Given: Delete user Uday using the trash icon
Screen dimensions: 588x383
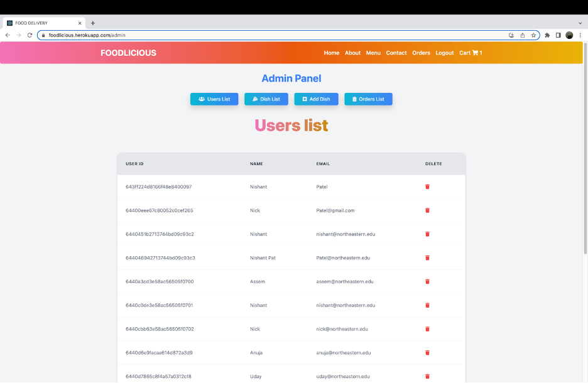Looking at the screenshot, I should coord(427,376).
